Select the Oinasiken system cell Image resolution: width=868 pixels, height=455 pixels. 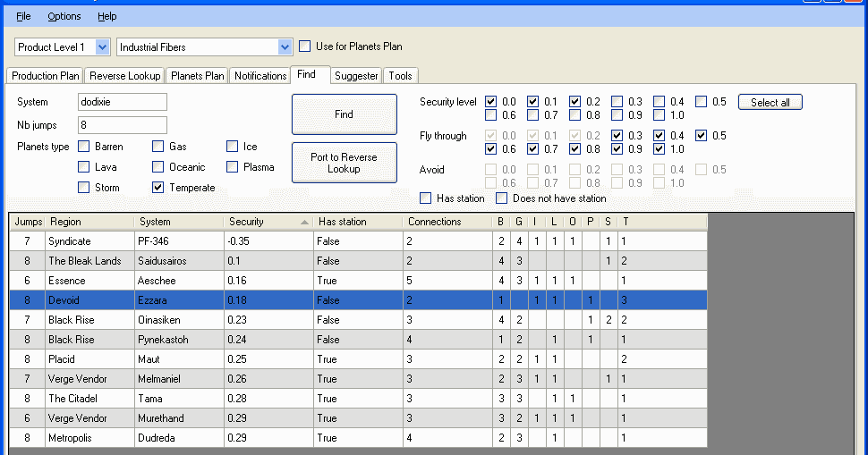pos(179,319)
